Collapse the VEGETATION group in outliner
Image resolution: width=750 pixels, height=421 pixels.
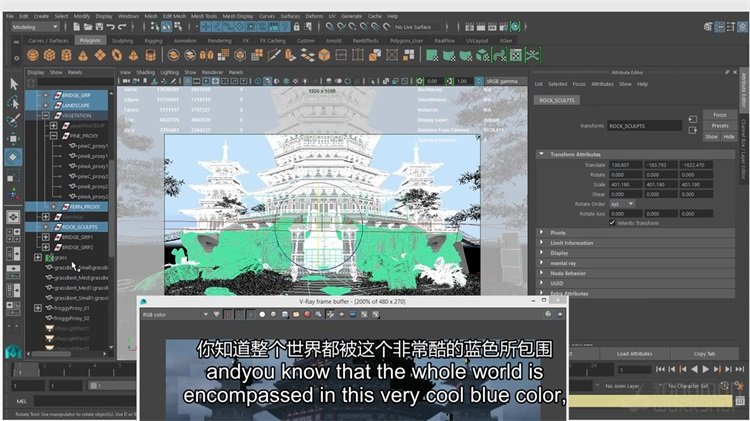click(x=43, y=115)
